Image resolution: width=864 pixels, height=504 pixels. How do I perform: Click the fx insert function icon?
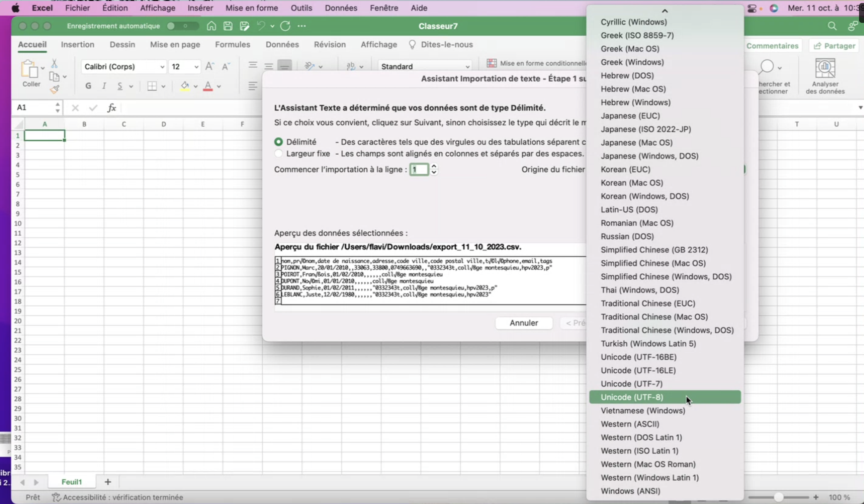pyautogui.click(x=112, y=108)
